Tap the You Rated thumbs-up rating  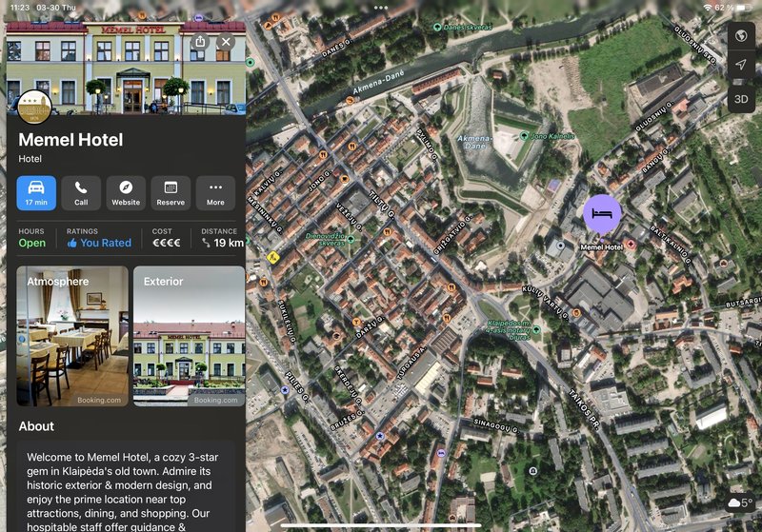99,243
